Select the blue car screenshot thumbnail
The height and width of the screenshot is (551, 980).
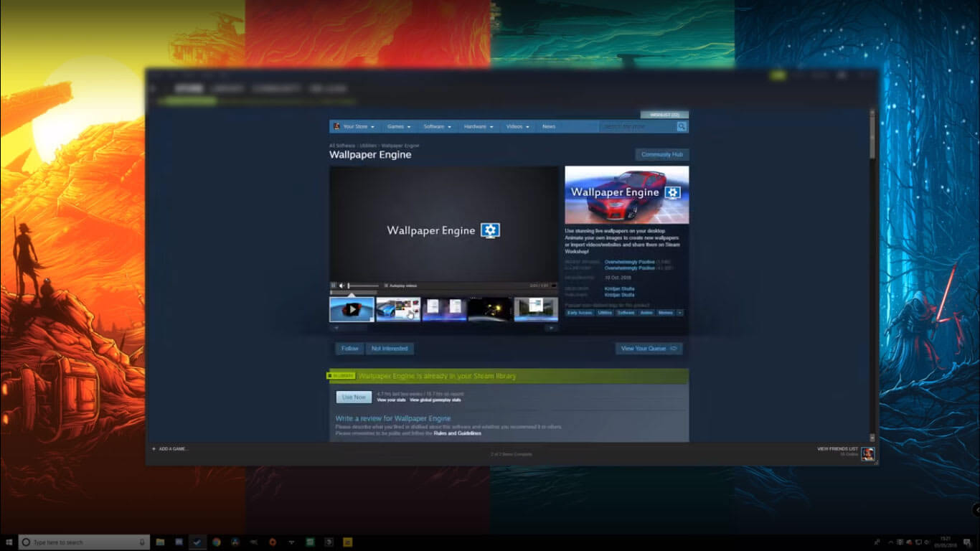click(398, 308)
